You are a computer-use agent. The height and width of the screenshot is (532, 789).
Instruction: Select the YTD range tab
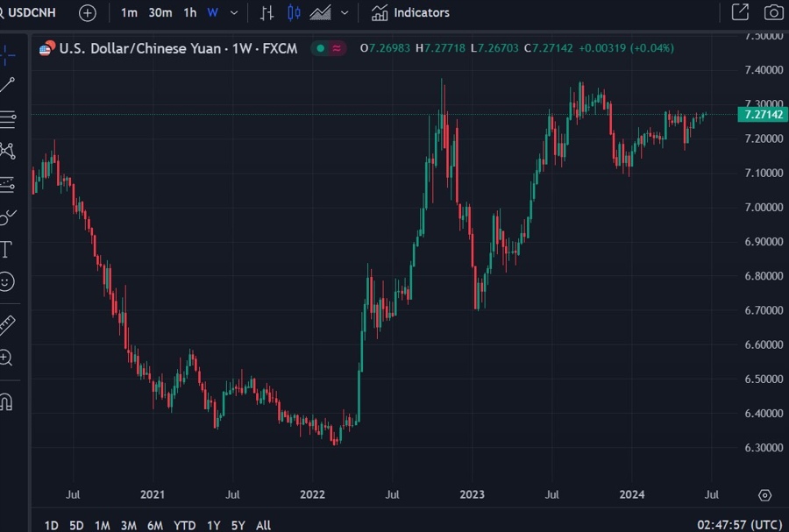click(184, 525)
